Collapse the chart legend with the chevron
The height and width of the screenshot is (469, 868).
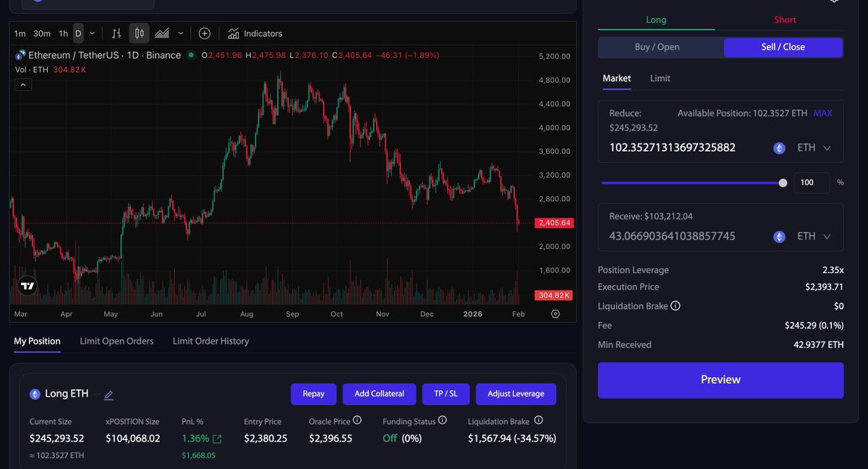click(x=23, y=85)
